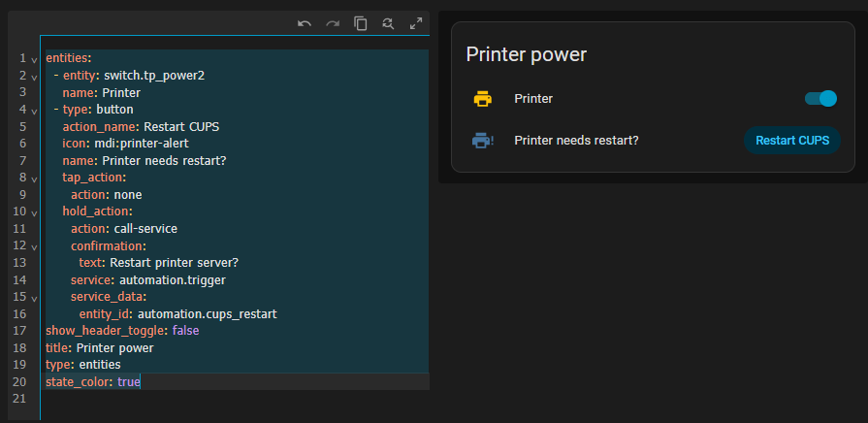Turn off the Printer switch
868x423 pixels.
(x=820, y=98)
